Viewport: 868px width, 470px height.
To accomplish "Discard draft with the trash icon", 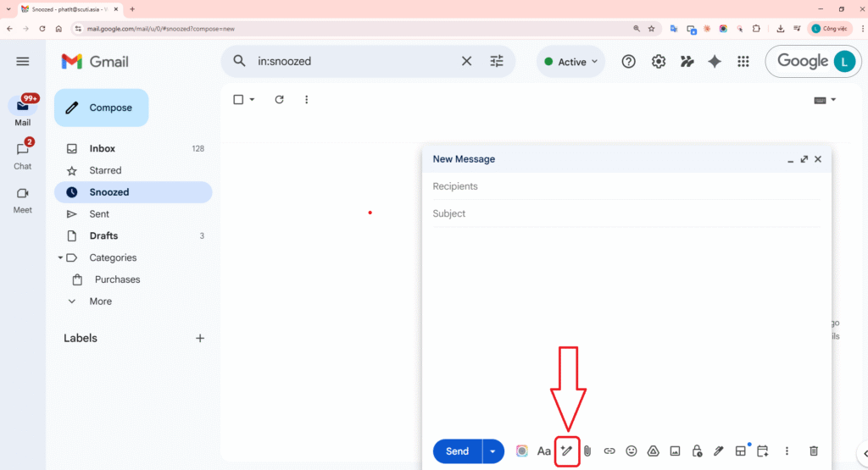I will point(814,451).
